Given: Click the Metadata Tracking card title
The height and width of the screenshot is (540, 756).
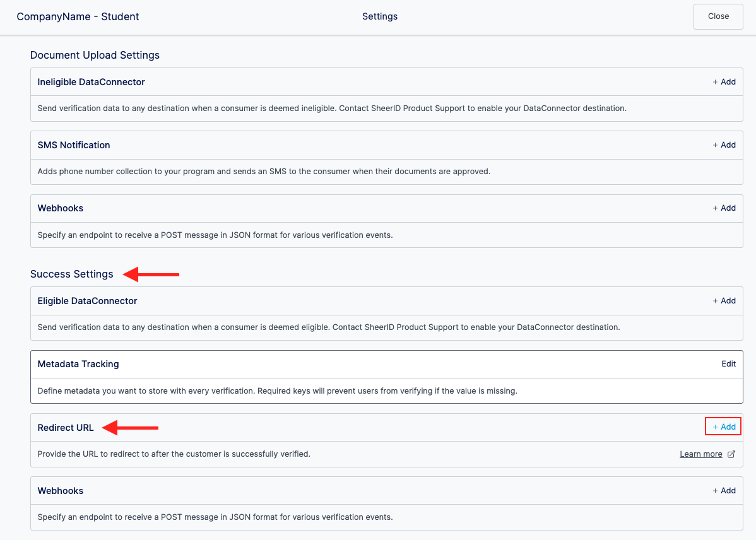Looking at the screenshot, I should pyautogui.click(x=78, y=364).
